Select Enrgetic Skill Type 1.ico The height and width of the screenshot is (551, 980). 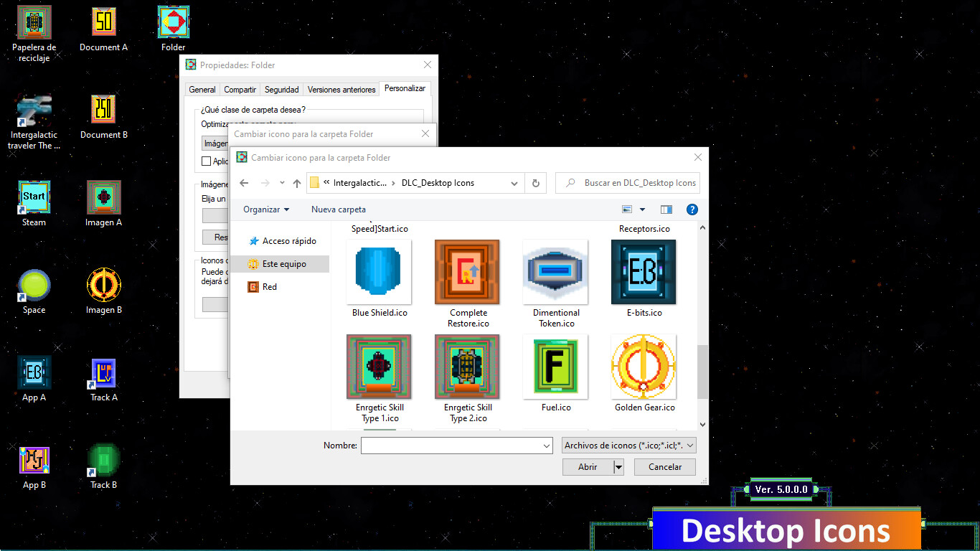(x=379, y=367)
